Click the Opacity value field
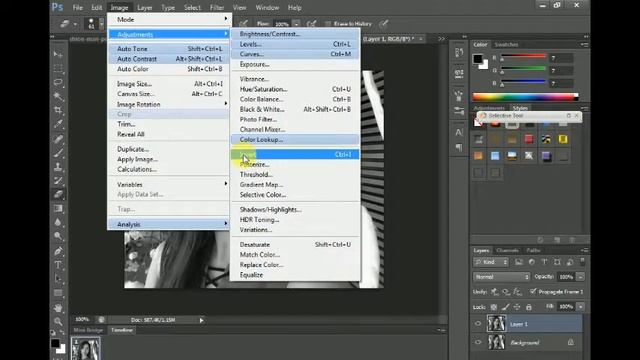The image size is (640, 360). (x=566, y=277)
